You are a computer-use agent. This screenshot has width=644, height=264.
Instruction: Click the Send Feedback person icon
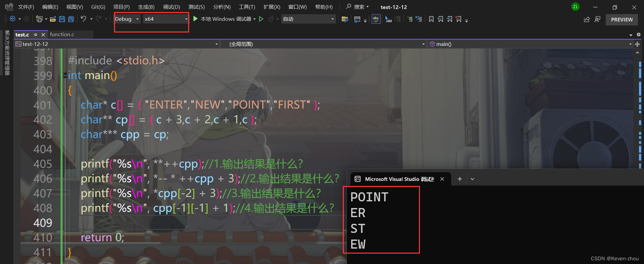pyautogui.click(x=597, y=19)
